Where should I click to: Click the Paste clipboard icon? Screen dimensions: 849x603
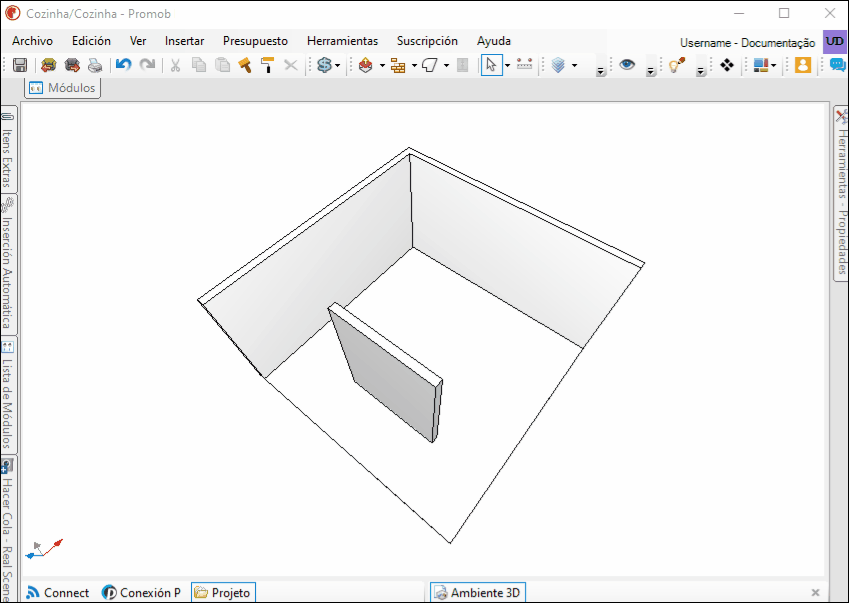click(222, 65)
